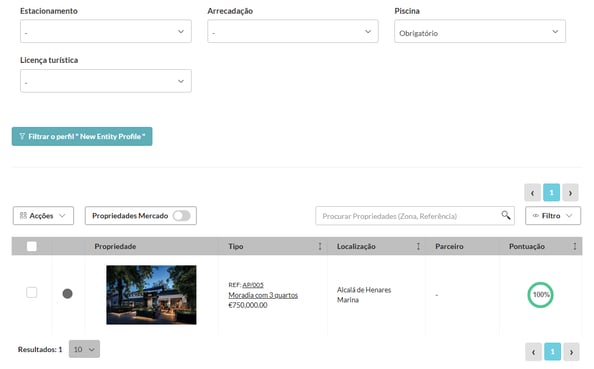This screenshot has width=594, height=369.
Task: Go to previous page in top pagination
Action: tap(532, 193)
